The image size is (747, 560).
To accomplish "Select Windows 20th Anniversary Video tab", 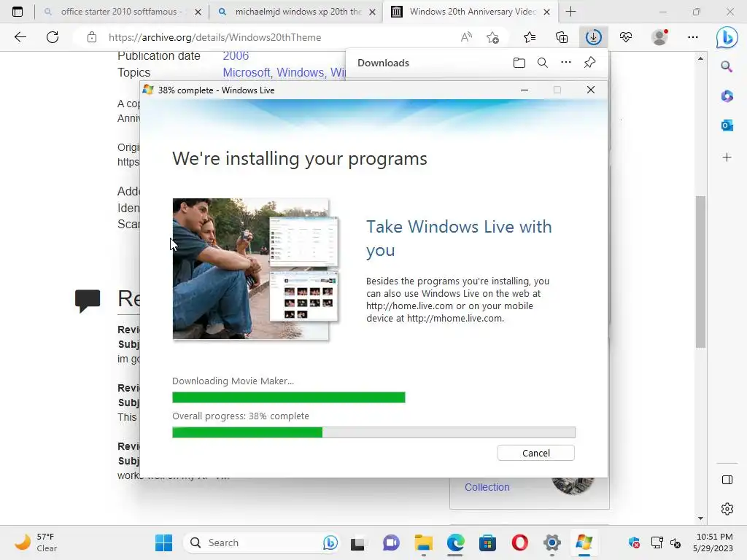I will (472, 12).
